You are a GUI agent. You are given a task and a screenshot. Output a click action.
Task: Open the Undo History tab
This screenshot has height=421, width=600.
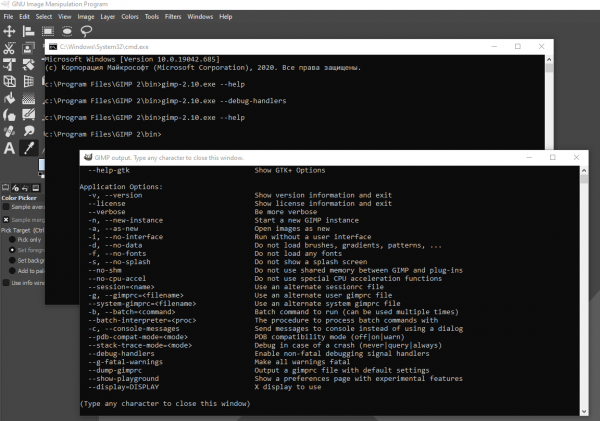(x=25, y=188)
